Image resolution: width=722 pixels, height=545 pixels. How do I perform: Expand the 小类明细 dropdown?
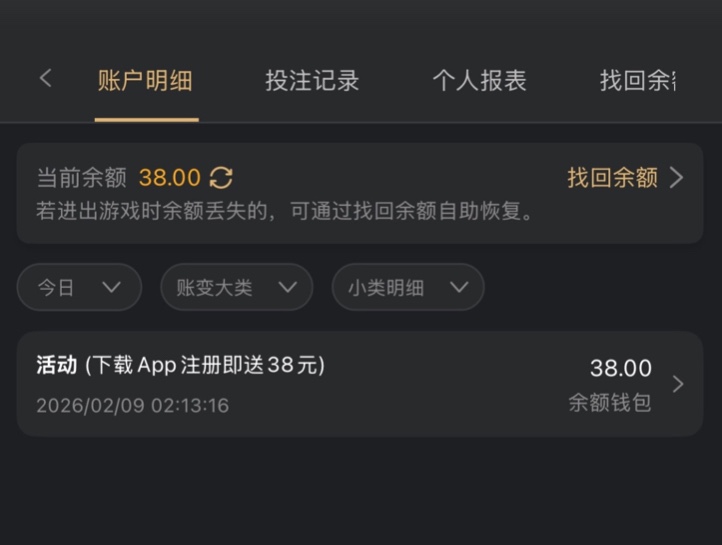pyautogui.click(x=408, y=288)
